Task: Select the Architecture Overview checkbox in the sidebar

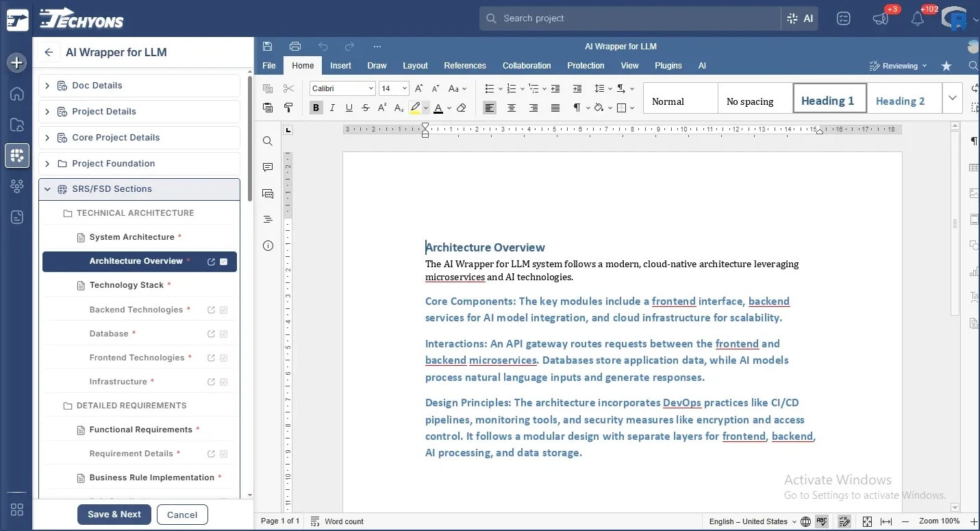Action: point(223,261)
